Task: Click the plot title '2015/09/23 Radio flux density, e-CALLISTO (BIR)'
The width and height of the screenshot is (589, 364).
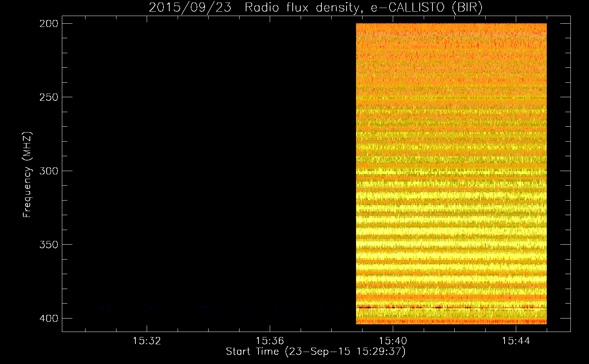Action: pyautogui.click(x=316, y=7)
